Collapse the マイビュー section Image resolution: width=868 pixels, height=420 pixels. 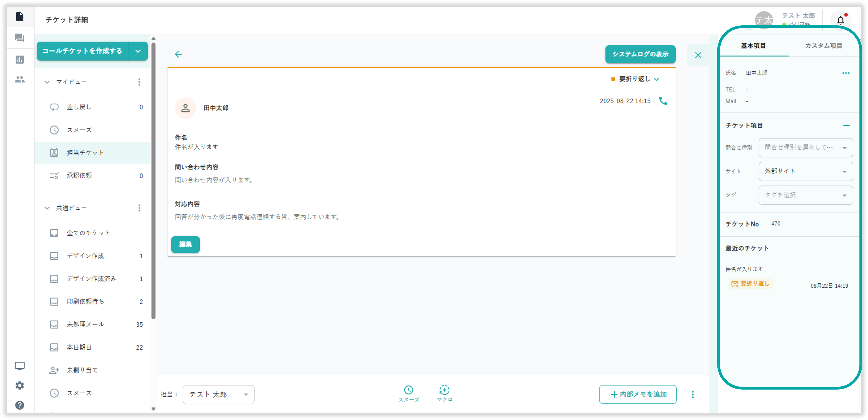47,82
